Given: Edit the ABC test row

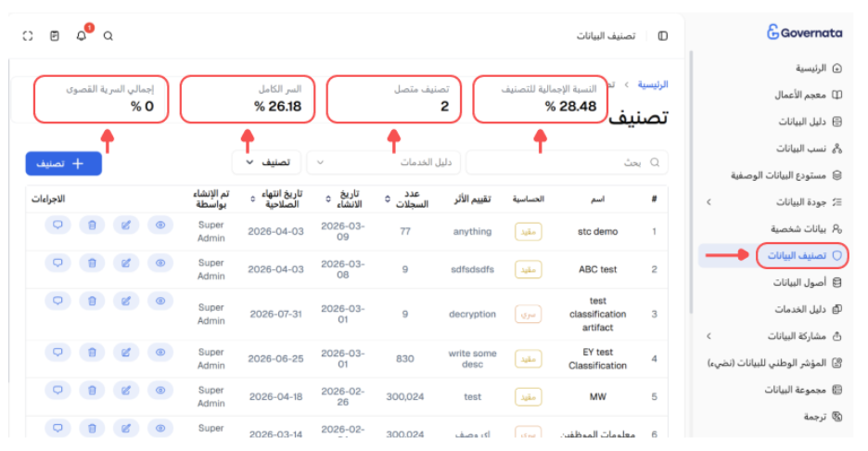Looking at the screenshot, I should pyautogui.click(x=126, y=264).
